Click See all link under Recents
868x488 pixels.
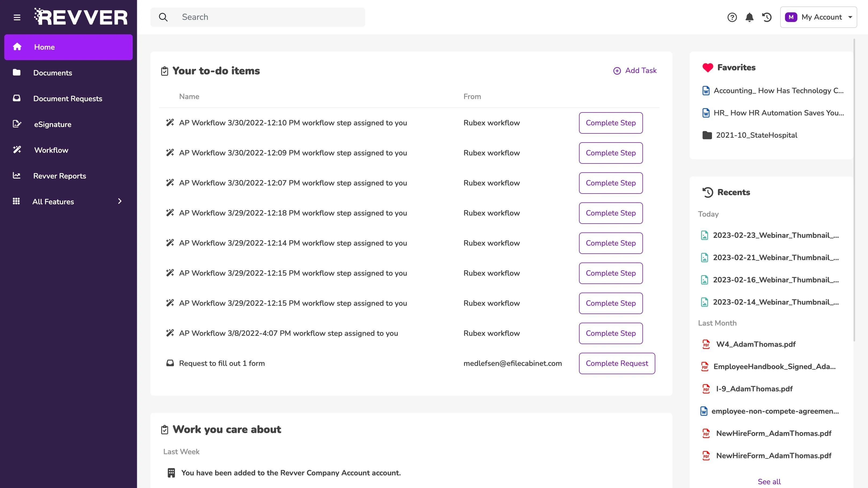point(769,482)
